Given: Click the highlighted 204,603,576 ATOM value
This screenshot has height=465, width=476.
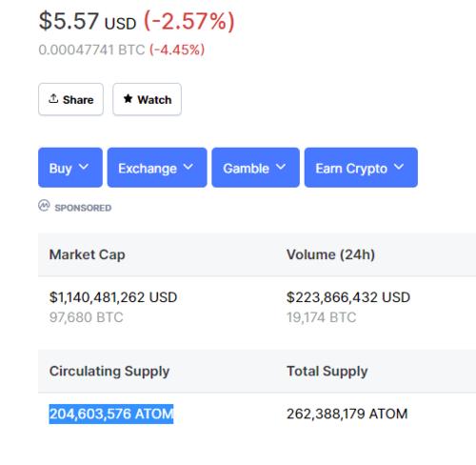Looking at the screenshot, I should coord(111,414).
